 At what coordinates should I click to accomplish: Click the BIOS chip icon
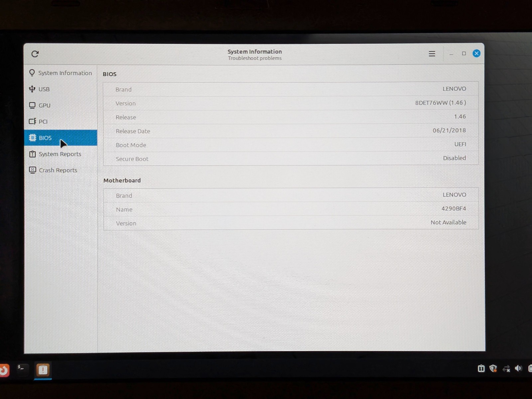coord(32,138)
